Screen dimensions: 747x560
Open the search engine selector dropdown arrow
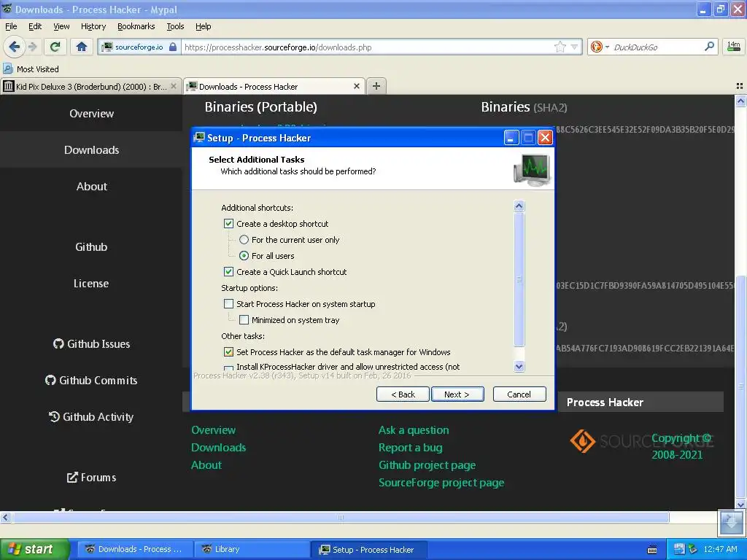pos(607,47)
